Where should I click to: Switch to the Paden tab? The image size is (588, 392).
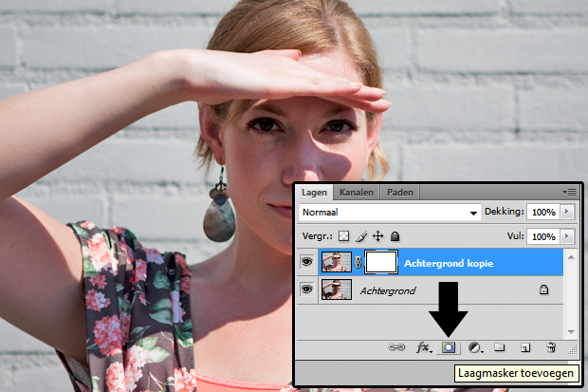coord(400,192)
